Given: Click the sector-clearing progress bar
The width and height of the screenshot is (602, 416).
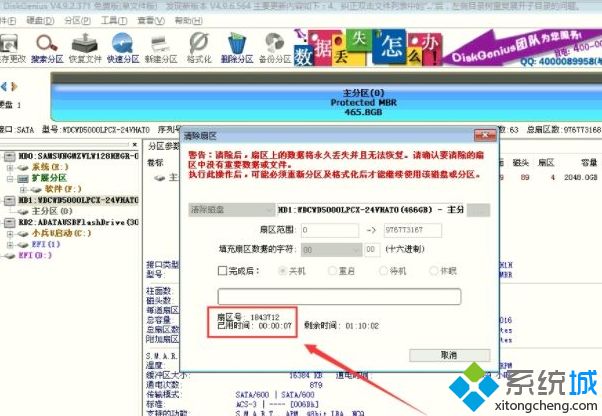Looking at the screenshot, I should (x=339, y=297).
